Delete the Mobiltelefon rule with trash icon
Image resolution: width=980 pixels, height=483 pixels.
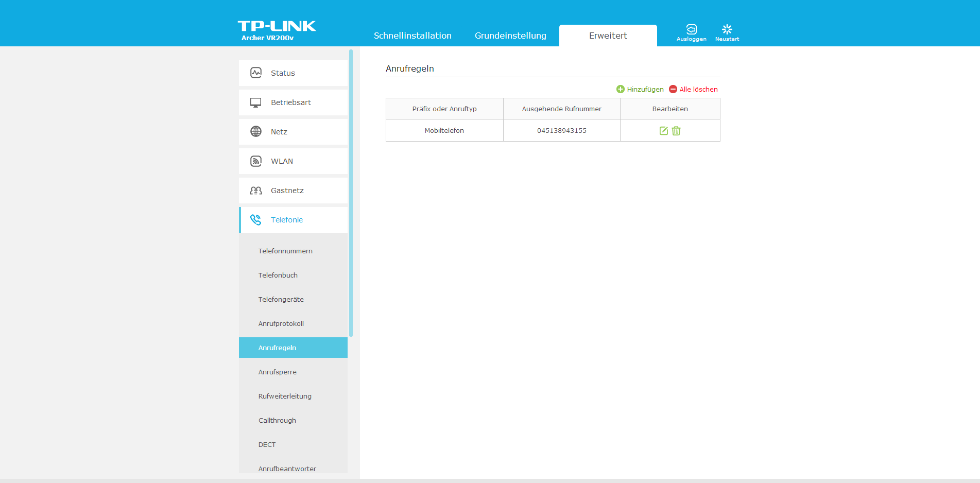676,131
